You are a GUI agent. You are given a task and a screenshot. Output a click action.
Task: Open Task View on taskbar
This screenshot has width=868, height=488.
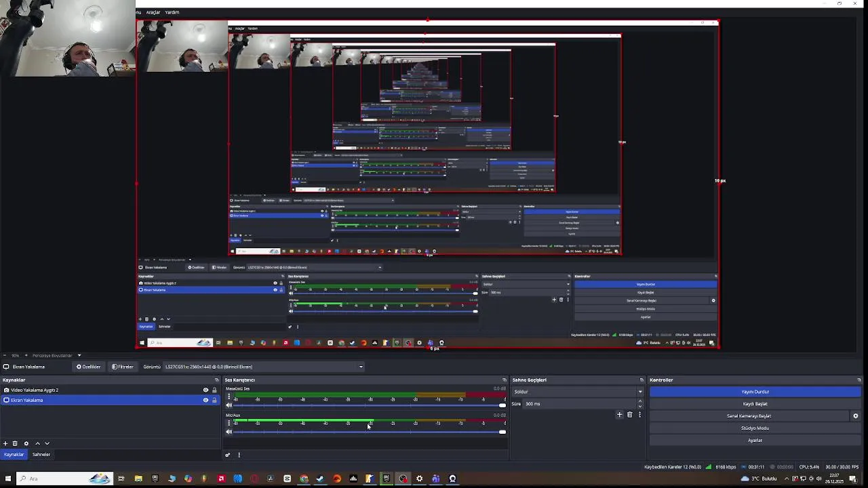coord(121,479)
